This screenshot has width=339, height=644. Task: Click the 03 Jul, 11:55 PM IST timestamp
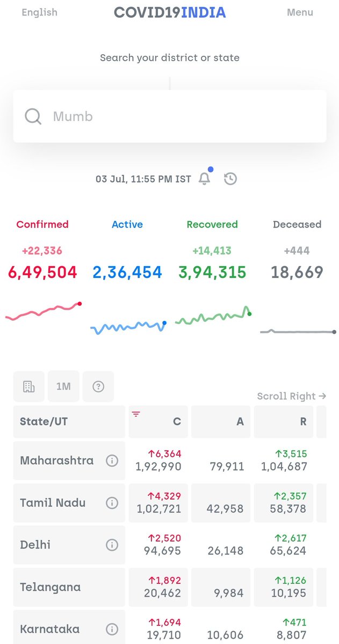143,179
